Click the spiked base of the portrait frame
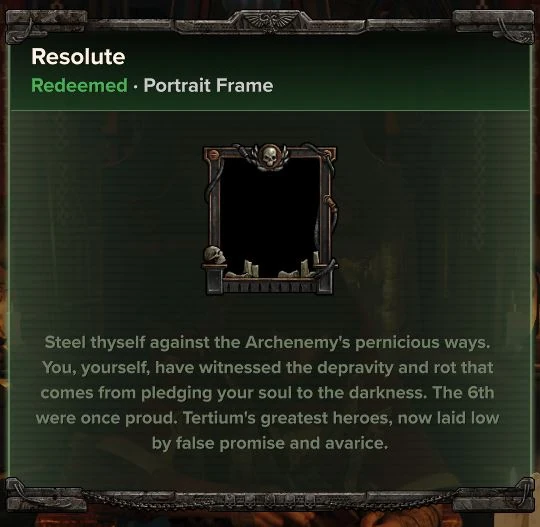Screen dimensions: 540x527 (x=270, y=286)
